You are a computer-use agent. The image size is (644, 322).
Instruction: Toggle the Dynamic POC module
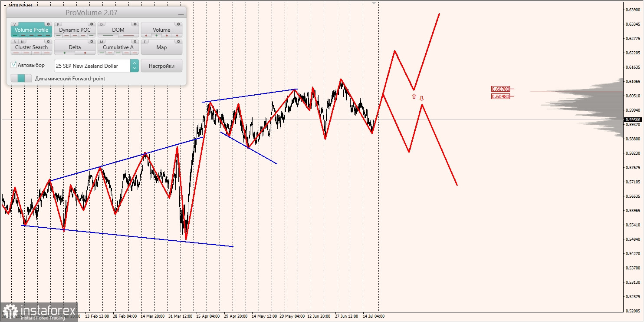[x=75, y=30]
